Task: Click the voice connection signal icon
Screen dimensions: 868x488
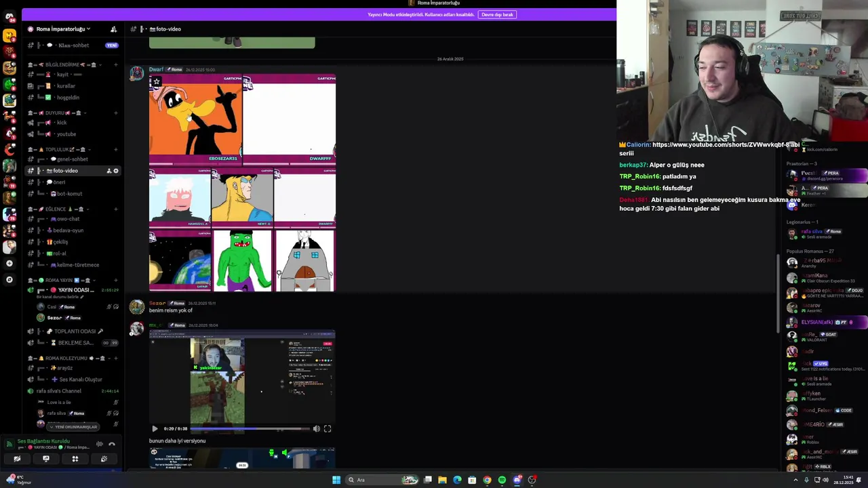Action: click(9, 444)
